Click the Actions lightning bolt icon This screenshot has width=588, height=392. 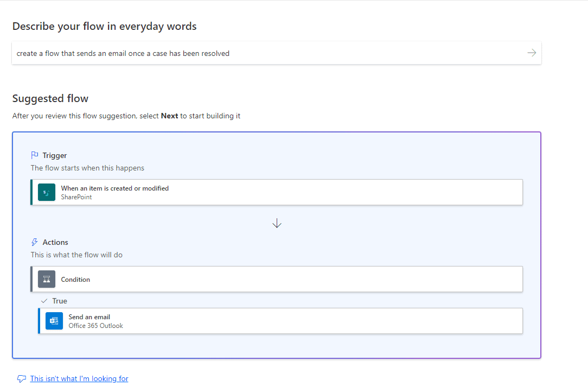click(x=35, y=242)
